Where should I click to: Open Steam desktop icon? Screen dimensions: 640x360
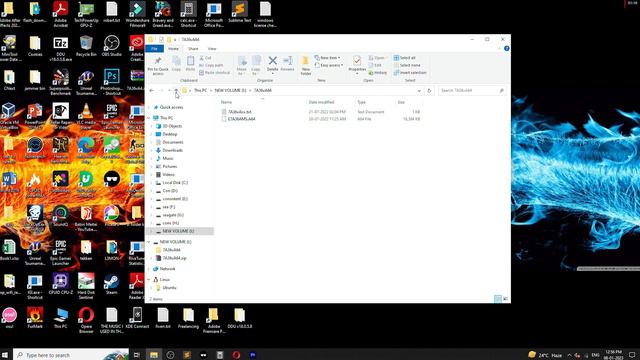coord(111,284)
